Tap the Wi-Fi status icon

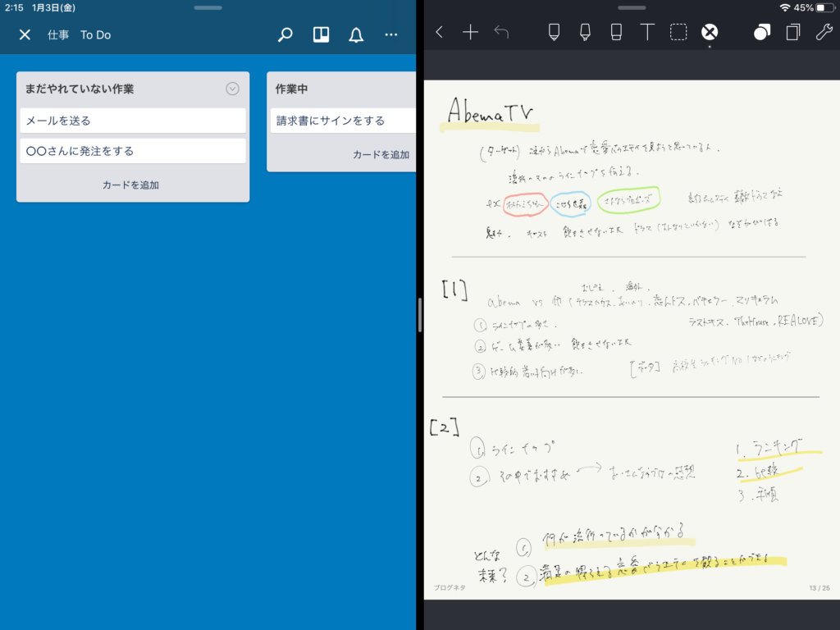785,7
